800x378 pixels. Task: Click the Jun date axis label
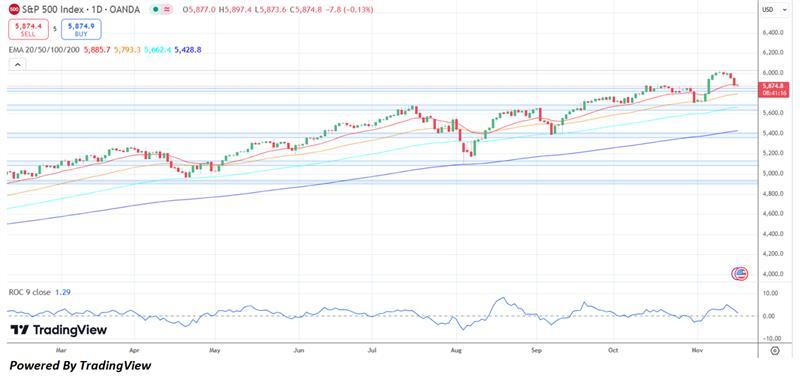(299, 350)
